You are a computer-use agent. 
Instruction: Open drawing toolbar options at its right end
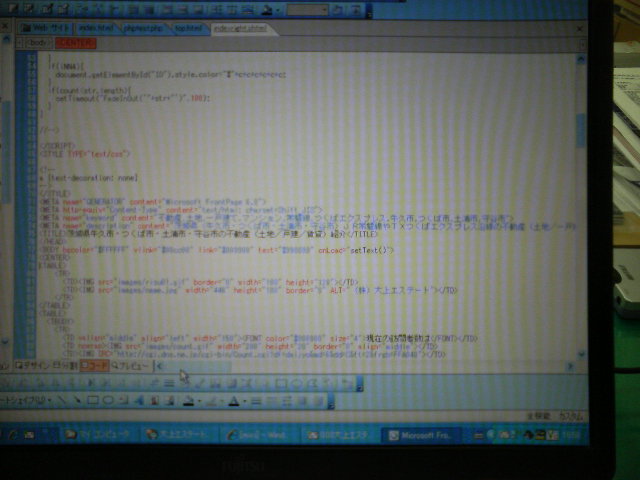pos(331,401)
